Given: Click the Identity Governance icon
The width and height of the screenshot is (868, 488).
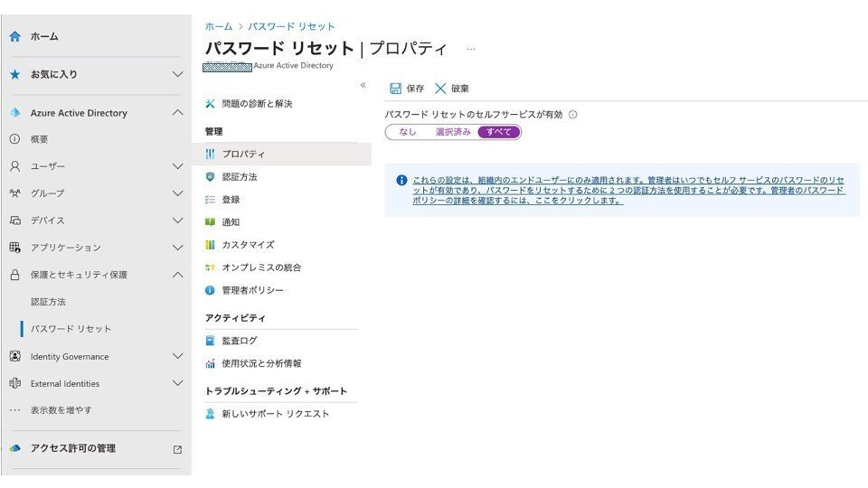Looking at the screenshot, I should [x=15, y=356].
